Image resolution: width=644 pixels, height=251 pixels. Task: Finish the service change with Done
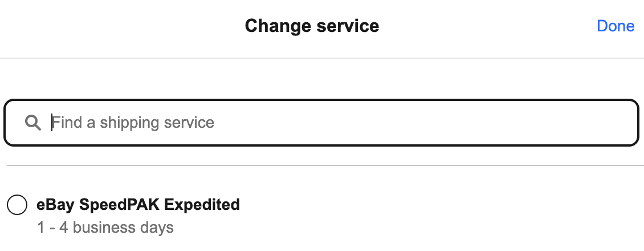click(x=616, y=26)
